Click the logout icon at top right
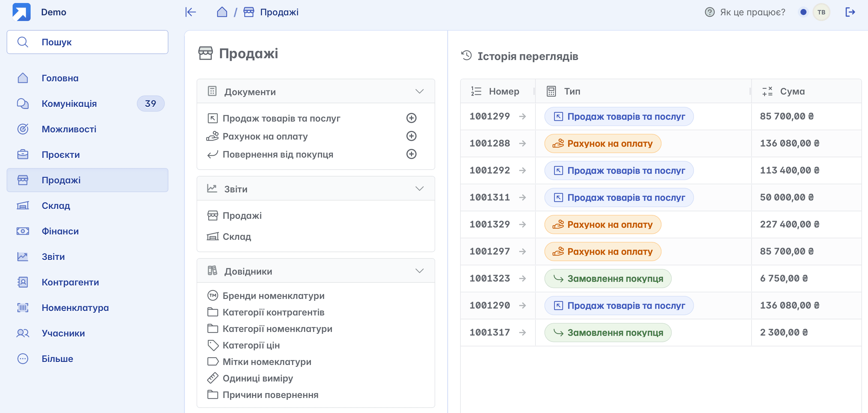868x413 pixels. pos(850,12)
